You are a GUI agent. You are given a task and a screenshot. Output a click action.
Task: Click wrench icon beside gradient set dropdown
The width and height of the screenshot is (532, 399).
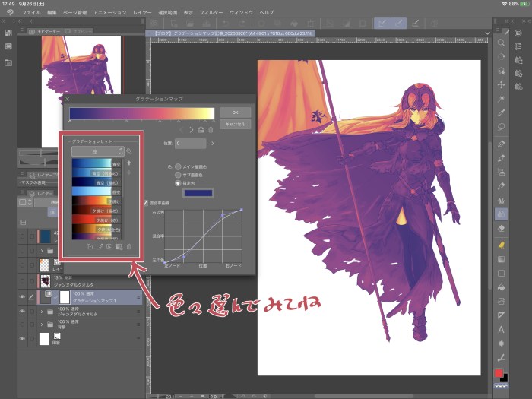(128, 151)
